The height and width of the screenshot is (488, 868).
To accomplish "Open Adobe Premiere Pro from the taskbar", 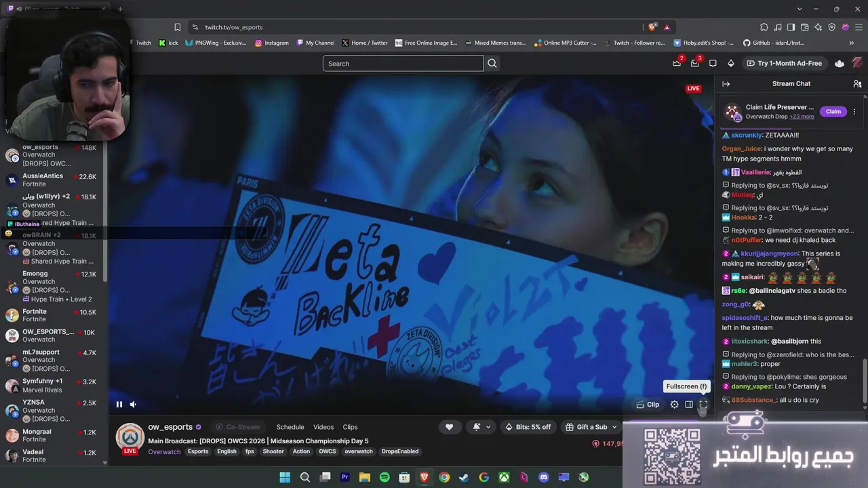I will 344,477.
